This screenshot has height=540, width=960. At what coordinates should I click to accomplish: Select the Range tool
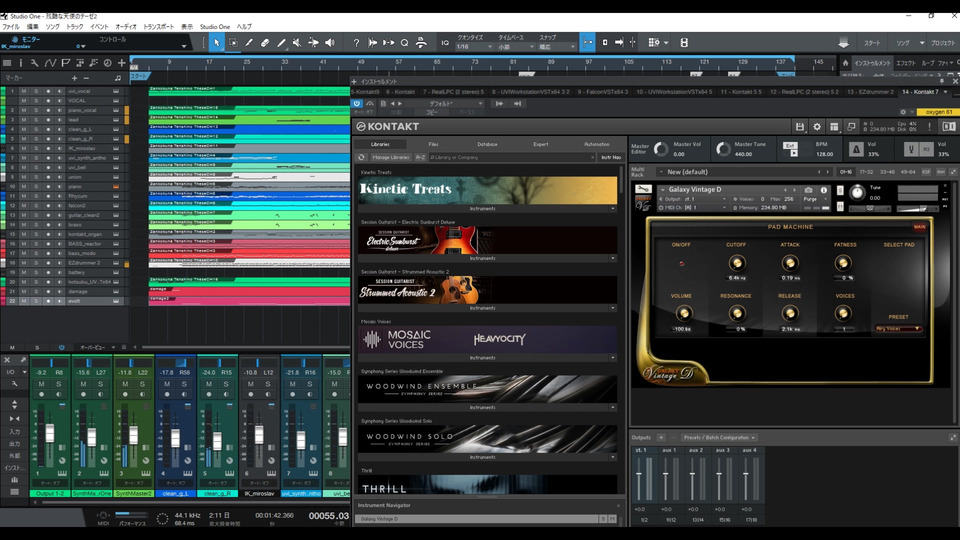click(x=233, y=43)
